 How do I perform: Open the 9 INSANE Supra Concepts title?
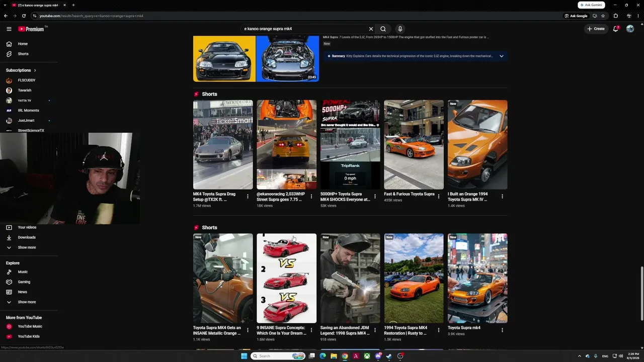[281, 330]
